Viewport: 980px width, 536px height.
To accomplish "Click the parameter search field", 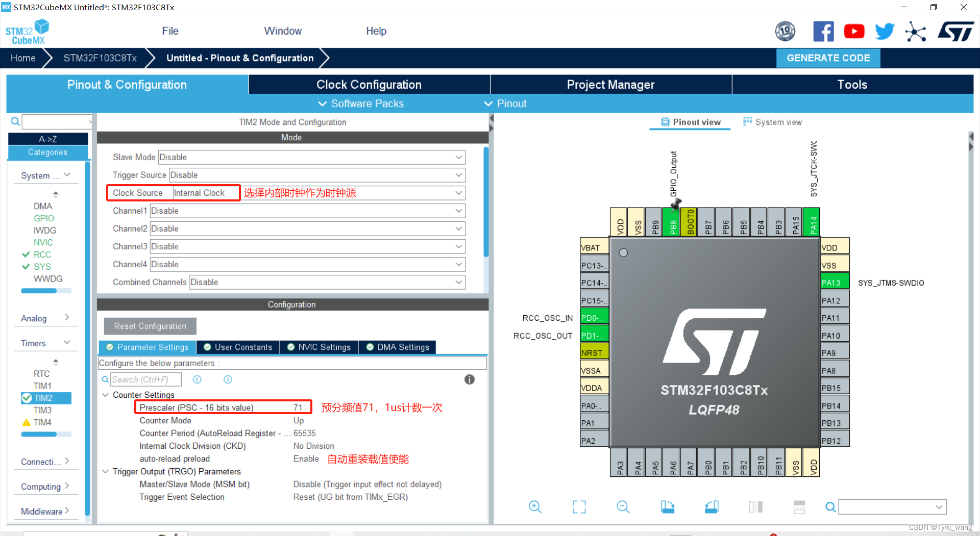I will click(x=146, y=379).
